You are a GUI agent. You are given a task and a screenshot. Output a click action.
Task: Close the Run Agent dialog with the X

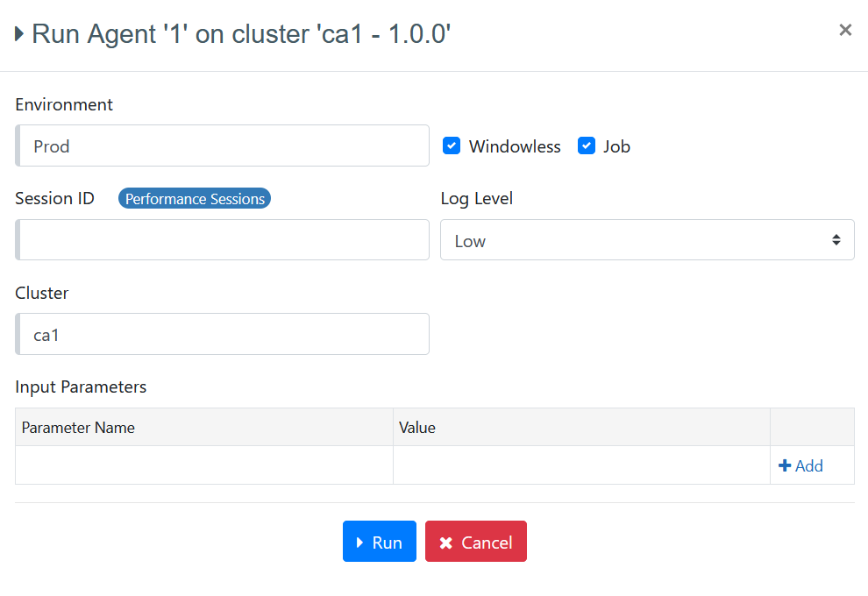click(x=845, y=30)
